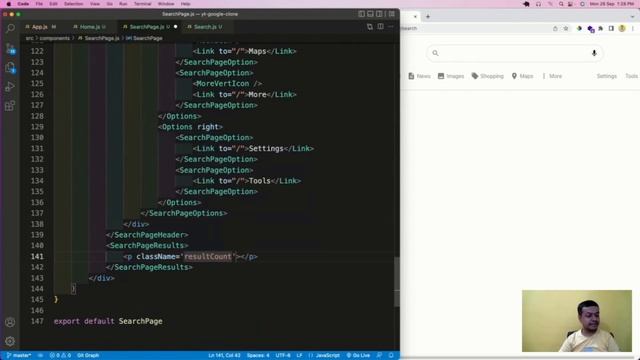Viewport: 640px width, 360px height.
Task: Open the File menu in the menu bar
Action: point(39,4)
